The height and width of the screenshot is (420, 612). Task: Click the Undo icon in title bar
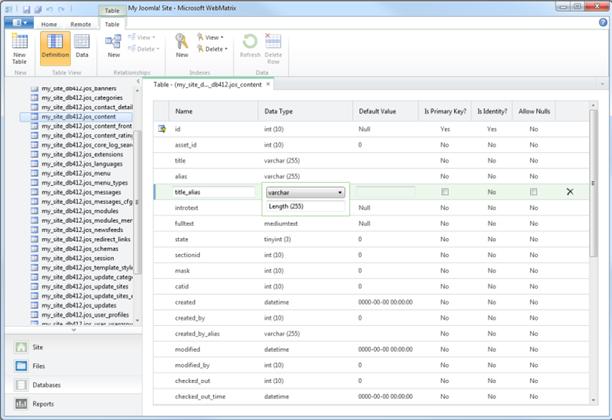click(50, 9)
